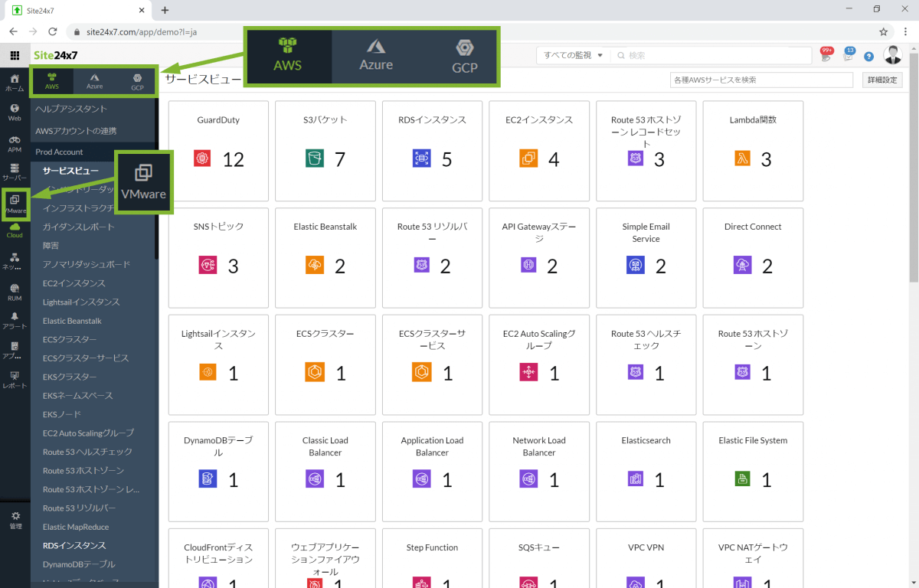Open a new browser tab
The height and width of the screenshot is (588, 919).
[x=165, y=10]
